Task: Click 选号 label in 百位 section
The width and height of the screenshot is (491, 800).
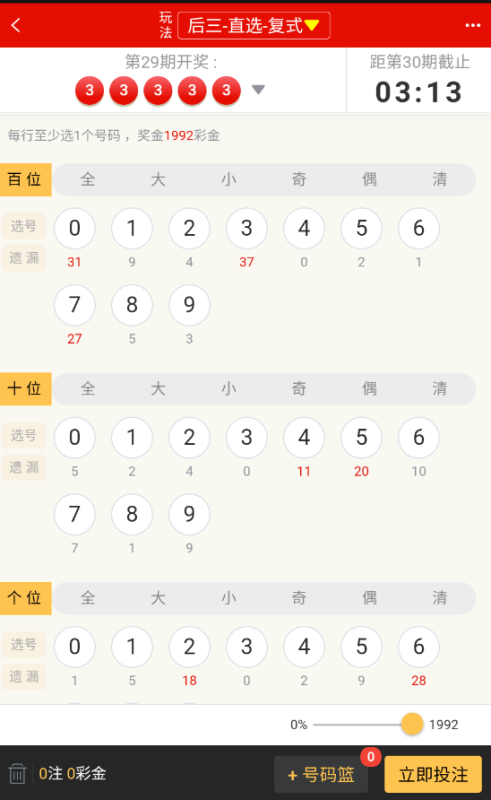Action: 24,226
